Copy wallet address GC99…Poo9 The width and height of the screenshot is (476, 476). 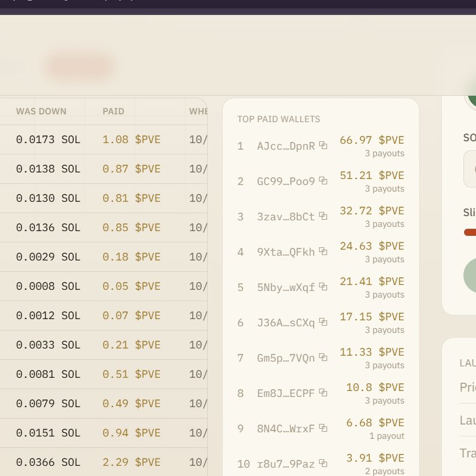[x=323, y=181]
